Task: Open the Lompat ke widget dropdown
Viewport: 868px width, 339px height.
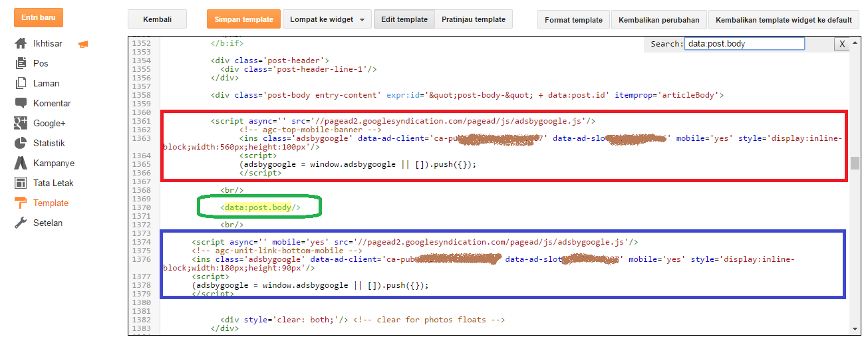Action: pos(327,19)
